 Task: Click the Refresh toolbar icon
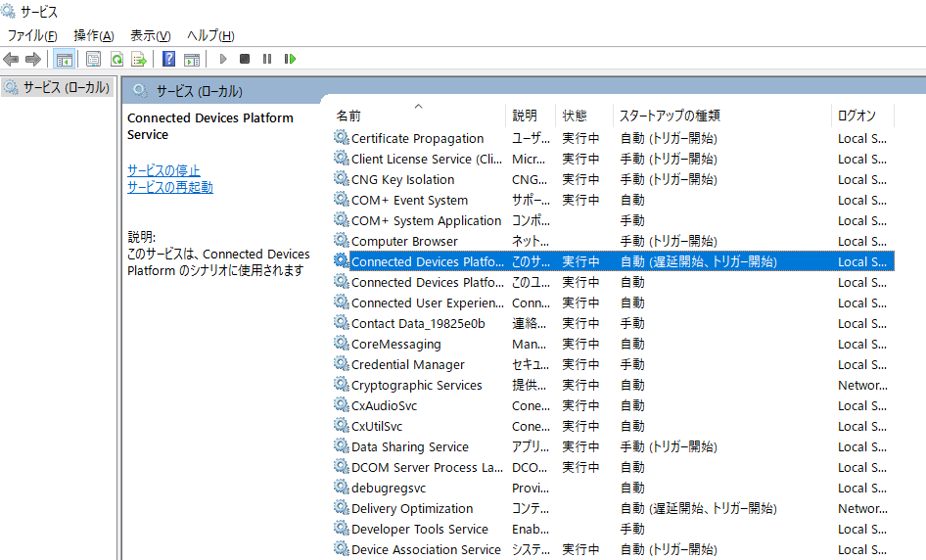point(116,59)
